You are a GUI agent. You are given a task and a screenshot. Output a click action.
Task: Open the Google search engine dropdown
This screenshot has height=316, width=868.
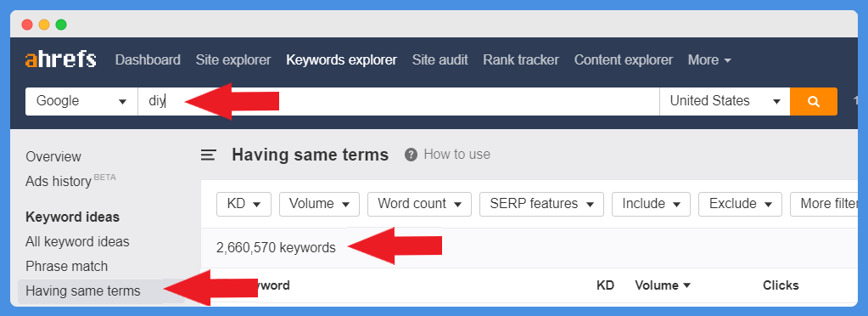coord(81,101)
